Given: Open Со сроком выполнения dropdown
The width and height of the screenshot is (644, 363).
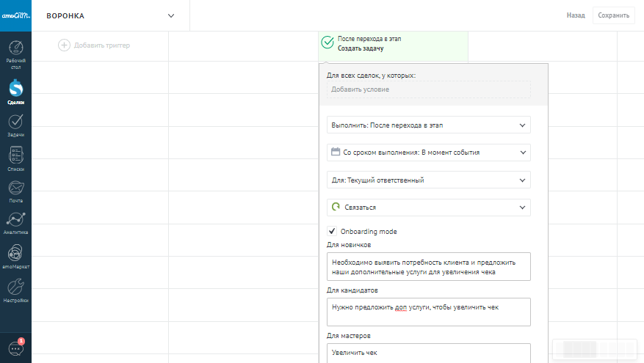Looking at the screenshot, I should tap(428, 153).
